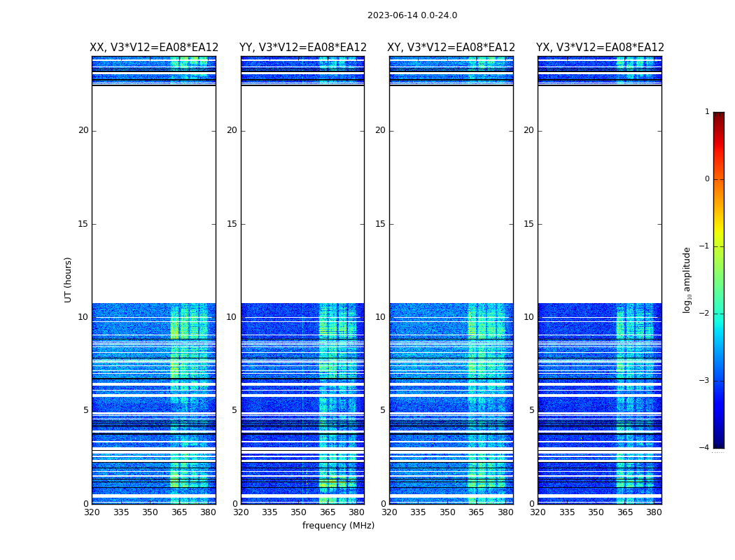Click the frequency (MHz) x-axis label
Screen dimensions: 735x560
[338, 526]
